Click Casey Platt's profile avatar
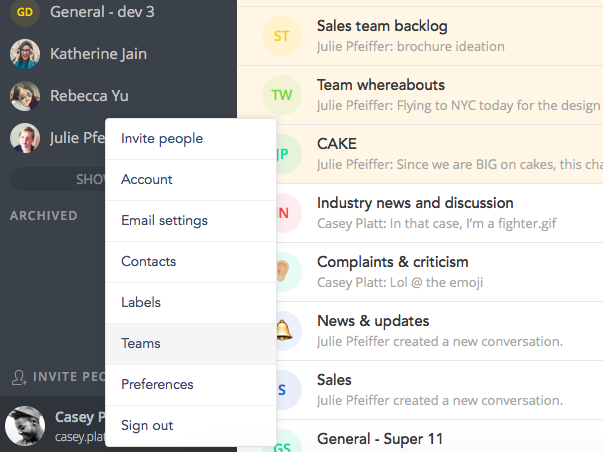The height and width of the screenshot is (452, 603). coord(25,426)
